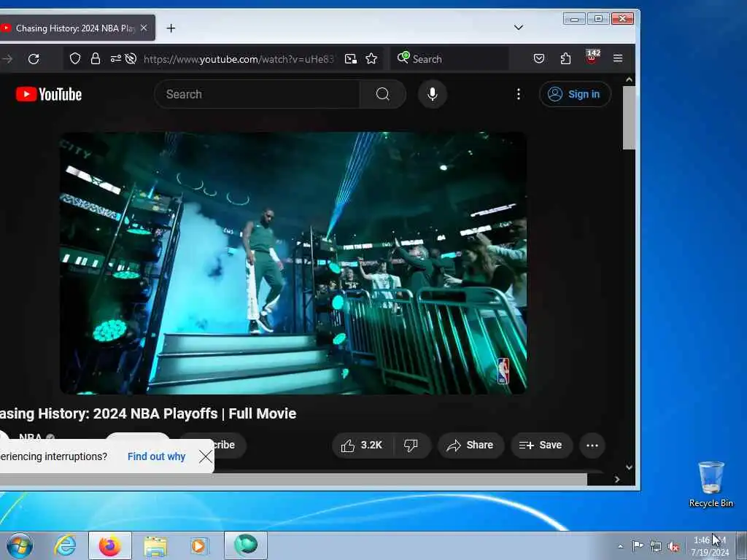Image resolution: width=747 pixels, height=560 pixels.
Task: Sign in to YouTube
Action: [575, 94]
